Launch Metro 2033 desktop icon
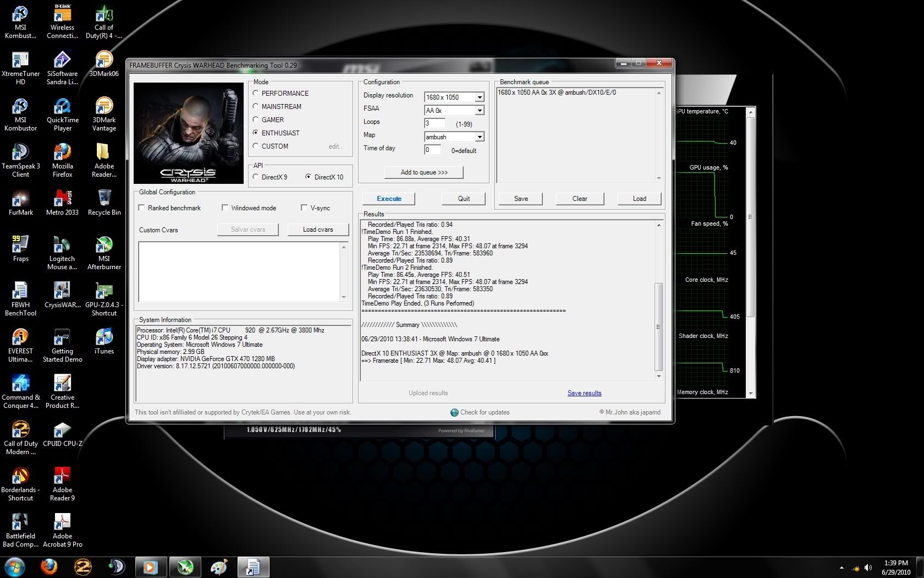This screenshot has height=578, width=924. click(62, 203)
